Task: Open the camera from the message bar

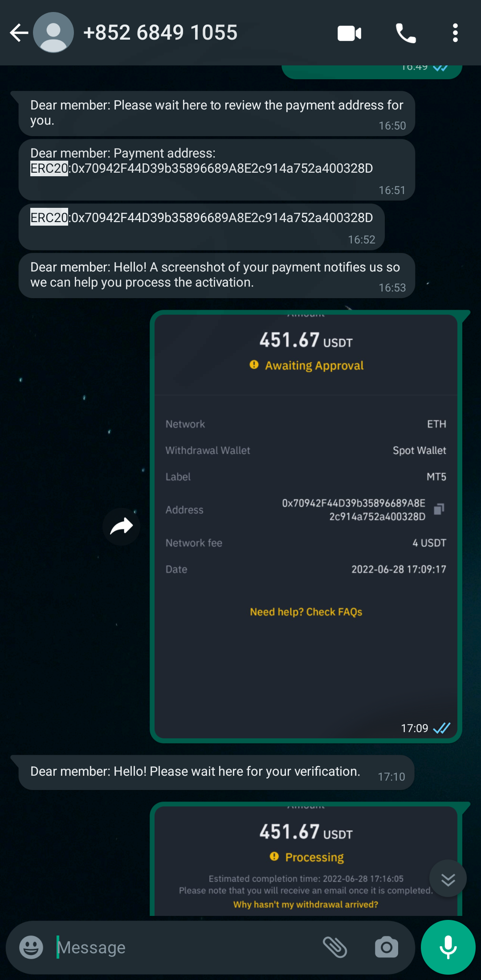Action: click(x=387, y=947)
